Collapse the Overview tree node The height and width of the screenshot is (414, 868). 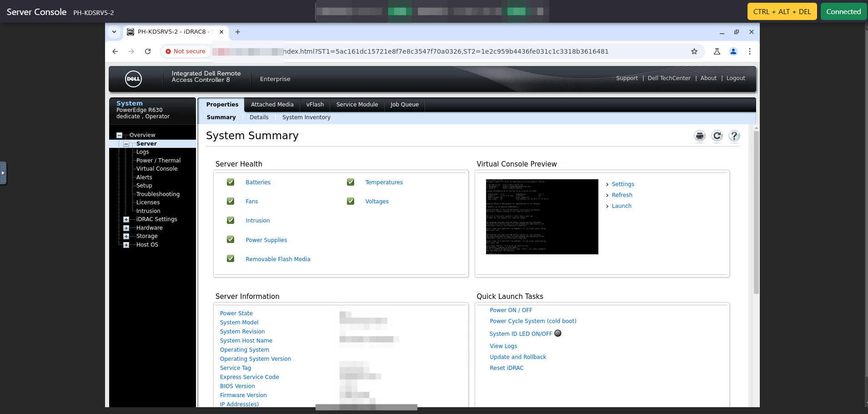pyautogui.click(x=119, y=135)
